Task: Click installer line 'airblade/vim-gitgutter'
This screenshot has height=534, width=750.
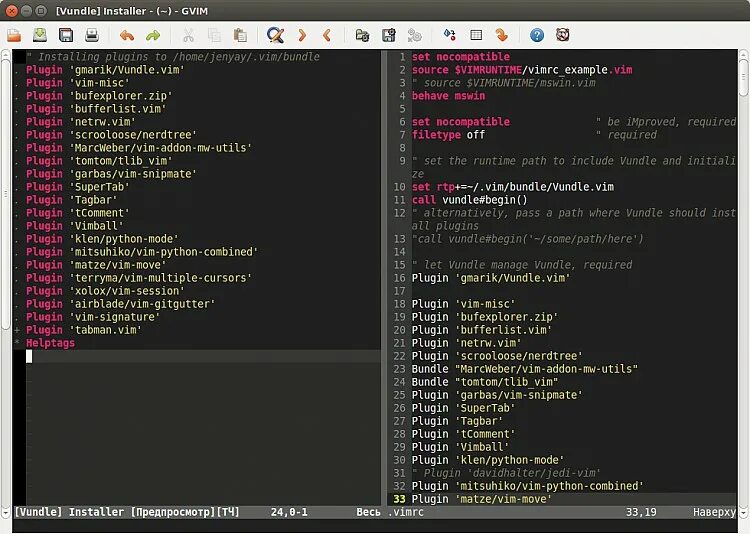Action: 121,304
